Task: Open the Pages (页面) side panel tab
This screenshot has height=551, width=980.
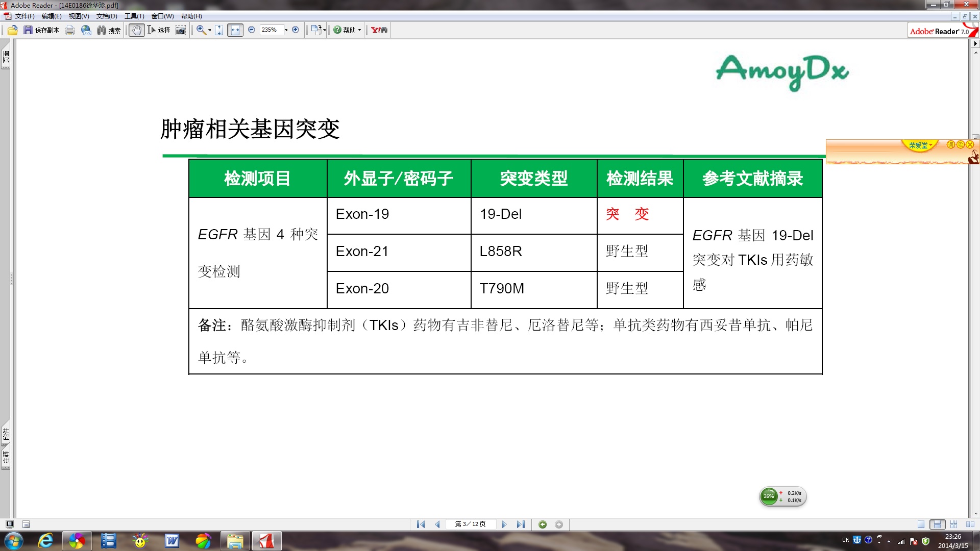Action: [x=6, y=57]
